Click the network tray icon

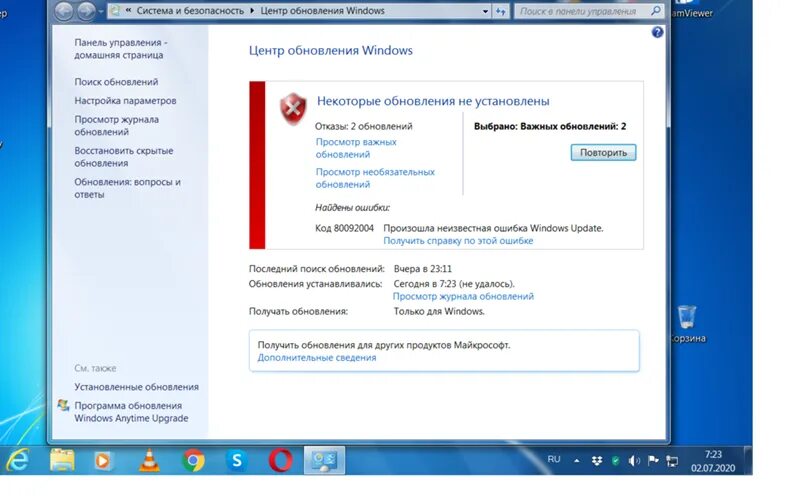point(672,461)
